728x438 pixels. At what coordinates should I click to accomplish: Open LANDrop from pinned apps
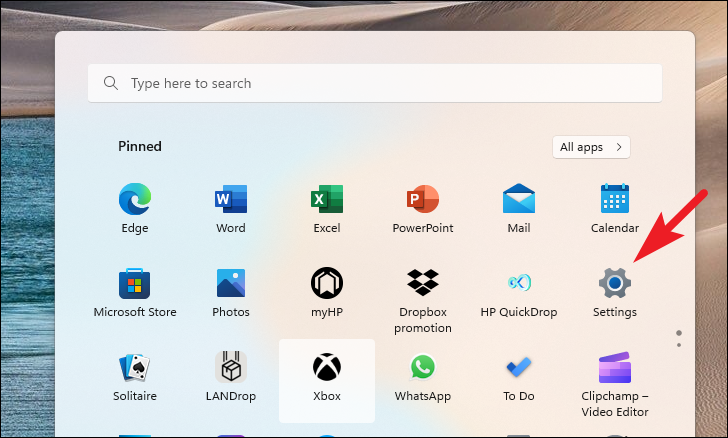231,376
